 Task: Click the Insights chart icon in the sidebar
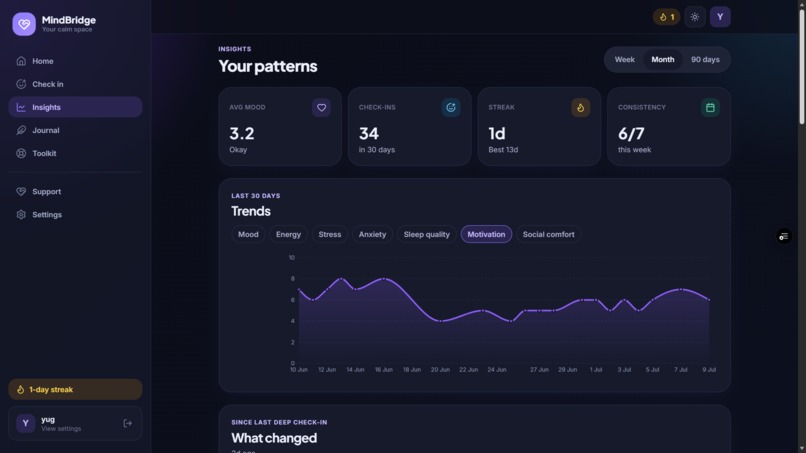(21, 107)
